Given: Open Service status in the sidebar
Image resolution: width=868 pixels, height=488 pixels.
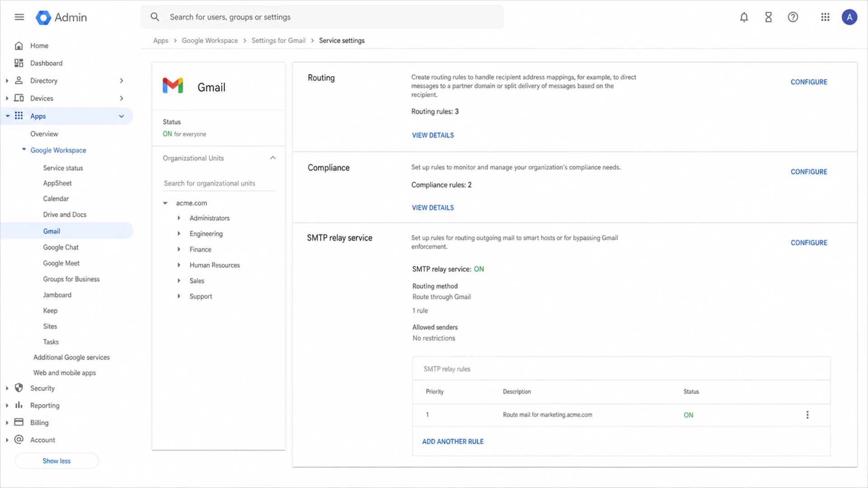Looking at the screenshot, I should click(x=63, y=168).
